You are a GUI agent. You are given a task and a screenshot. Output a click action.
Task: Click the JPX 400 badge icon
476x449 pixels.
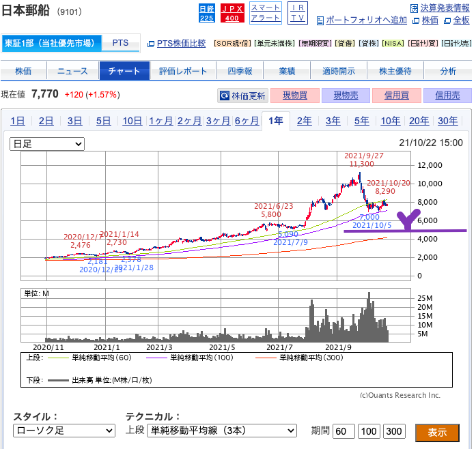[x=232, y=14]
